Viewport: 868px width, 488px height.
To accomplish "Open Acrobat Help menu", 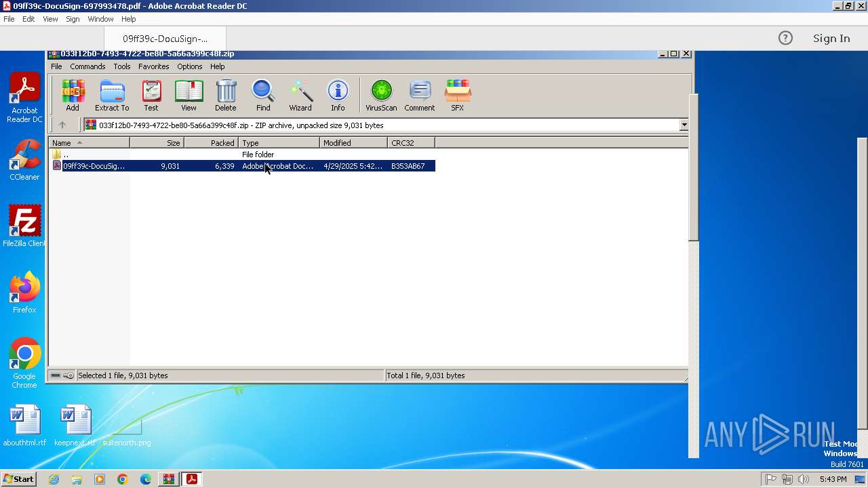I will 129,19.
